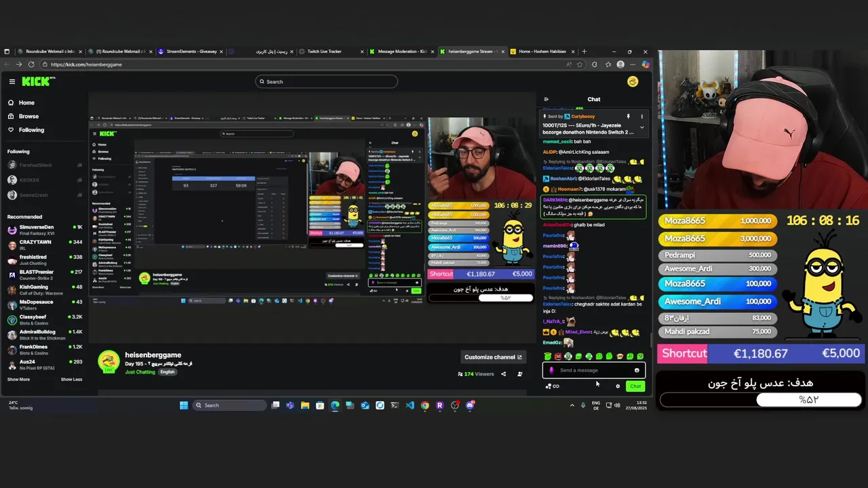Click the share stream icon
The width and height of the screenshot is (868, 488).
pyautogui.click(x=503, y=374)
